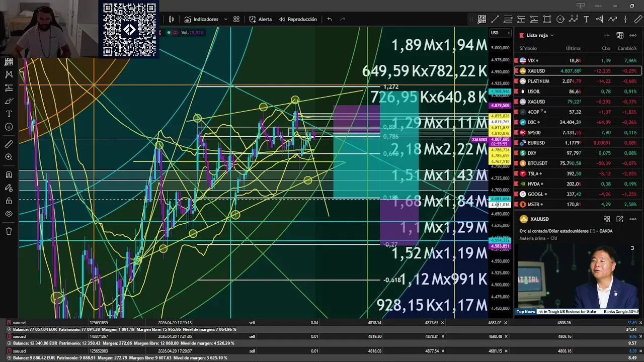Open the indicator templates grid icon
Viewport: 644px width, 362px height.
[x=236, y=19]
